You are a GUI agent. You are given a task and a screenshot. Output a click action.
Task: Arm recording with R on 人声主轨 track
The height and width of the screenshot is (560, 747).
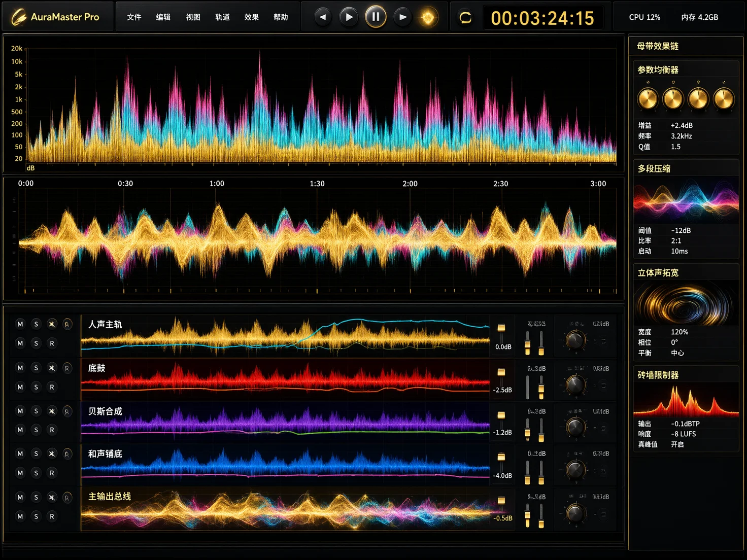[52, 343]
